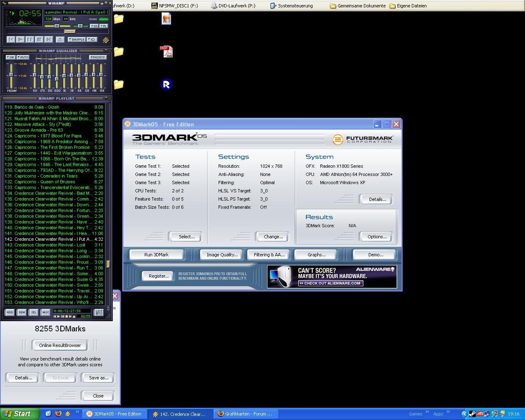Skip to next track in Winamp
Image resolution: width=525 pixels, height=420 pixels.
click(48, 39)
